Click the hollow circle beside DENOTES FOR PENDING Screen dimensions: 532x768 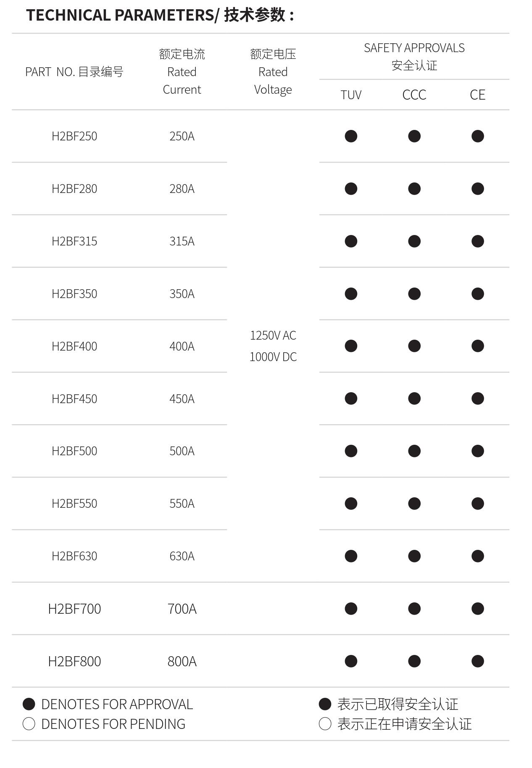click(x=29, y=724)
